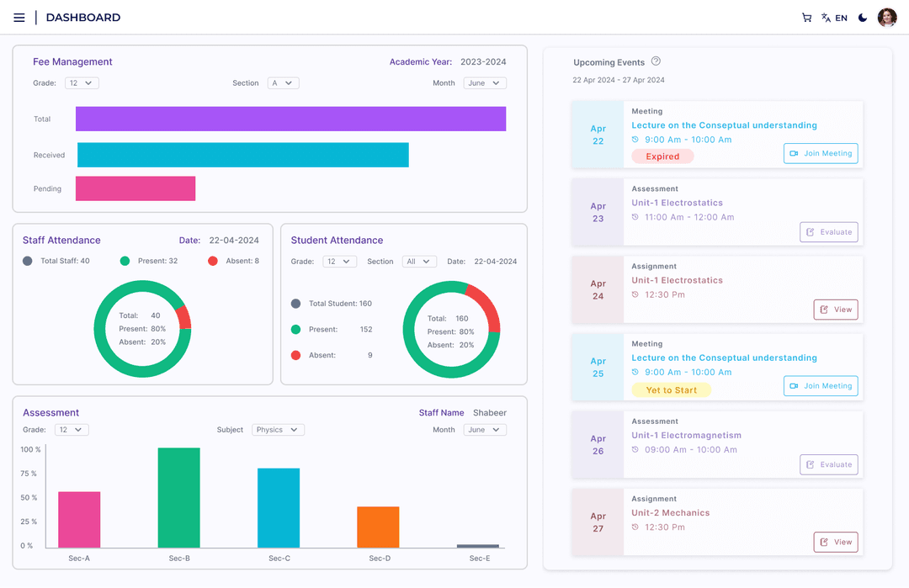The height and width of the screenshot is (588, 909).
Task: Open the shopping cart icon
Action: pos(806,18)
